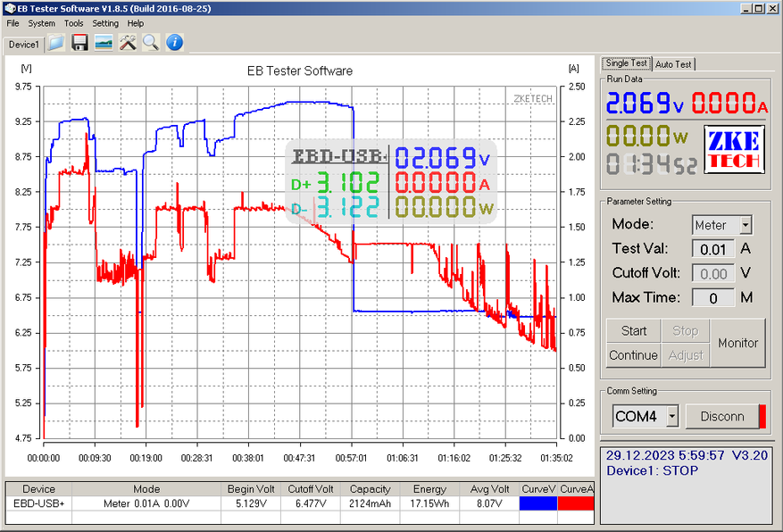Click the Device1: STOP status text
783x532 pixels.
652,470
